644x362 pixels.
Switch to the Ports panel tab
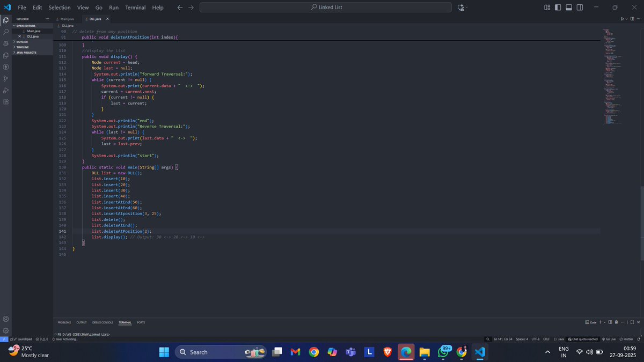pos(141,322)
